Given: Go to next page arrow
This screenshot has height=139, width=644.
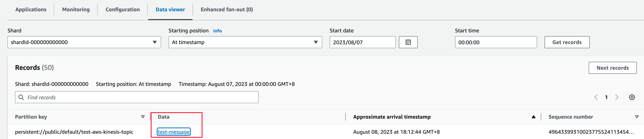Looking at the screenshot, I should pos(617,97).
